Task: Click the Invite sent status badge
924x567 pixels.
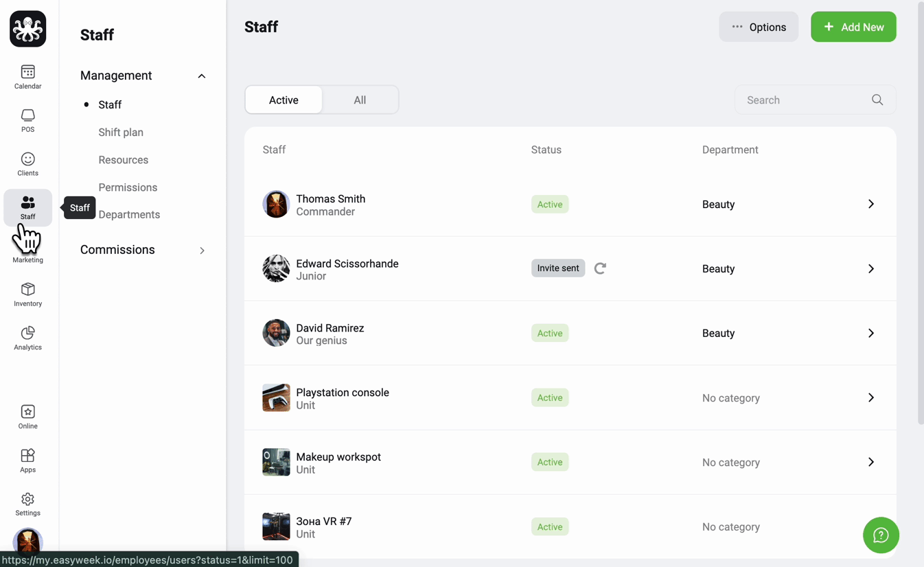Action: [558, 268]
